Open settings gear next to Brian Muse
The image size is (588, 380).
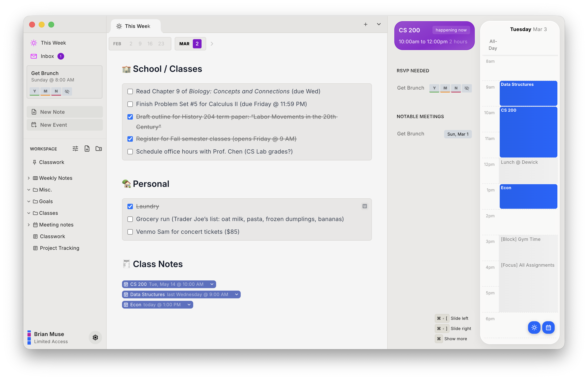click(95, 337)
